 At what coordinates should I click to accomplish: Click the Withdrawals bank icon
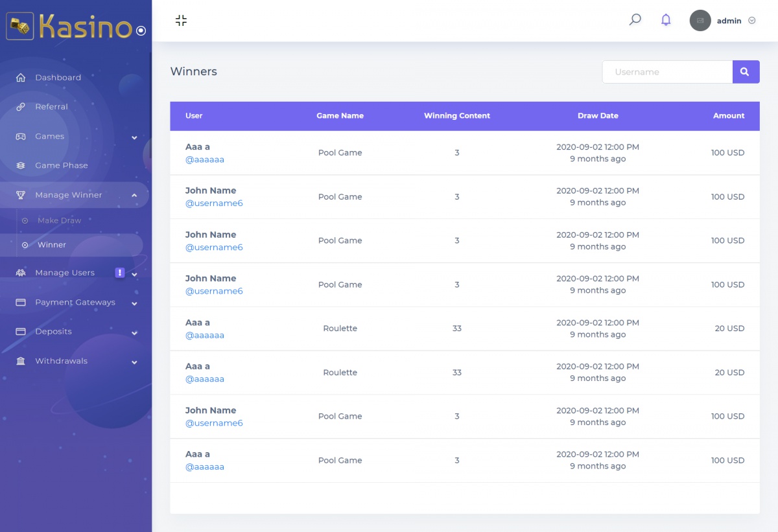click(x=21, y=362)
